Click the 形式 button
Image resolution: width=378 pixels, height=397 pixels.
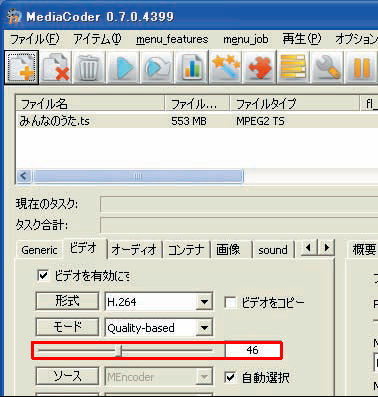(x=67, y=301)
